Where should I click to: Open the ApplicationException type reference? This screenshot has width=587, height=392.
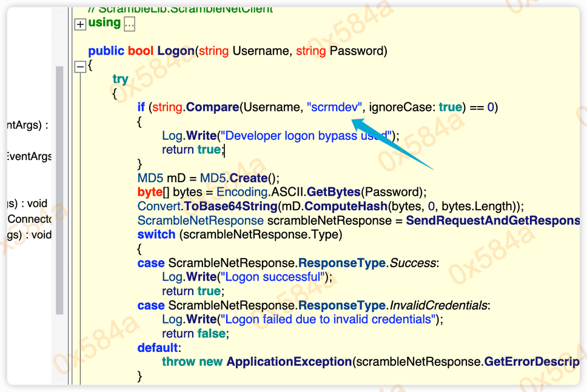click(289, 362)
